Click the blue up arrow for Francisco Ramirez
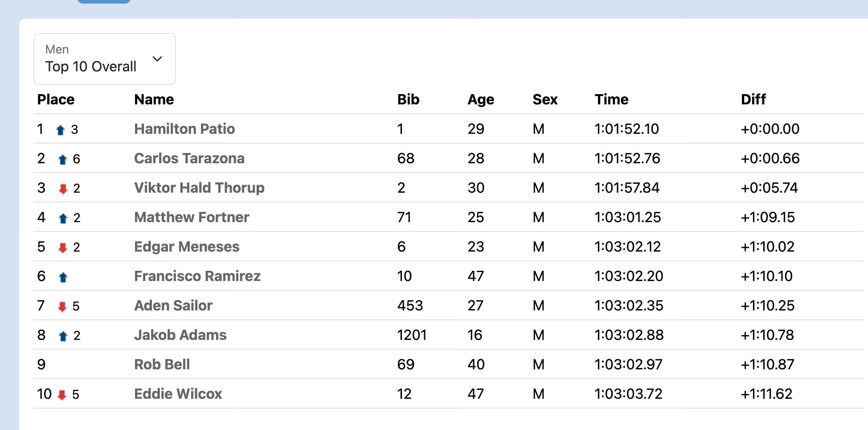Screen dimensions: 868x430 63,277
